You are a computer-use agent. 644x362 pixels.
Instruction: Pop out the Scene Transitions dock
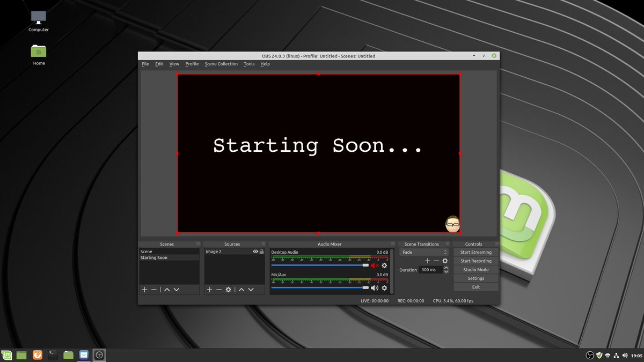pos(448,244)
